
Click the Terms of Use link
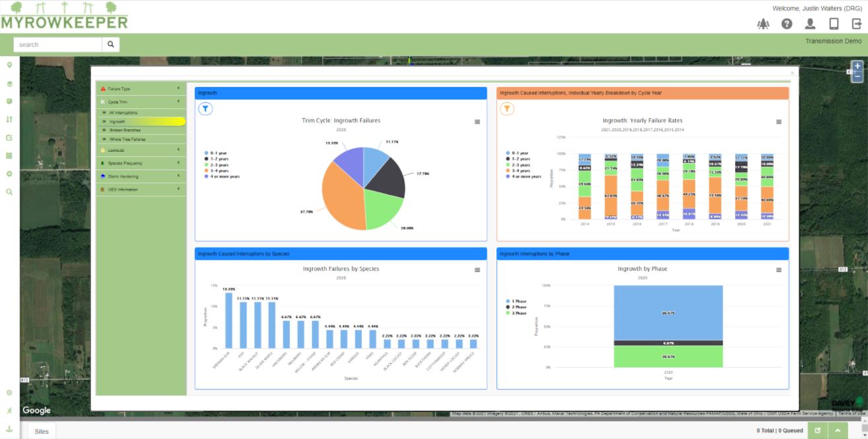(x=851, y=414)
